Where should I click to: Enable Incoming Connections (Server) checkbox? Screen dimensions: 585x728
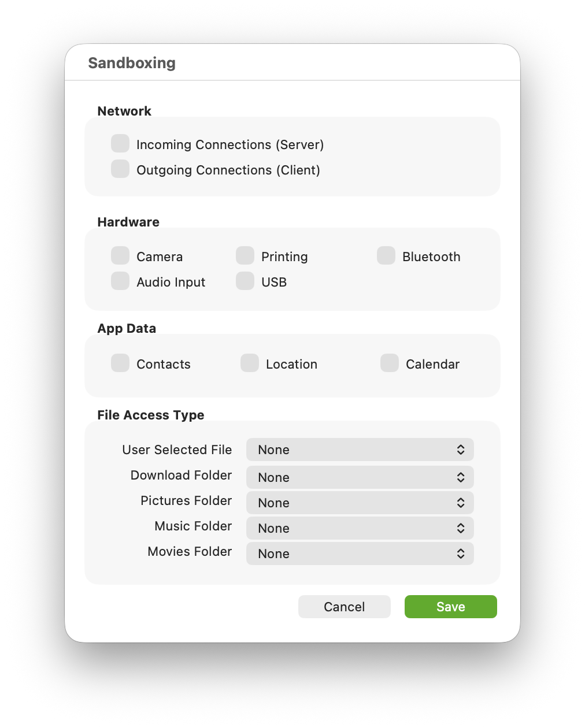[120, 143]
